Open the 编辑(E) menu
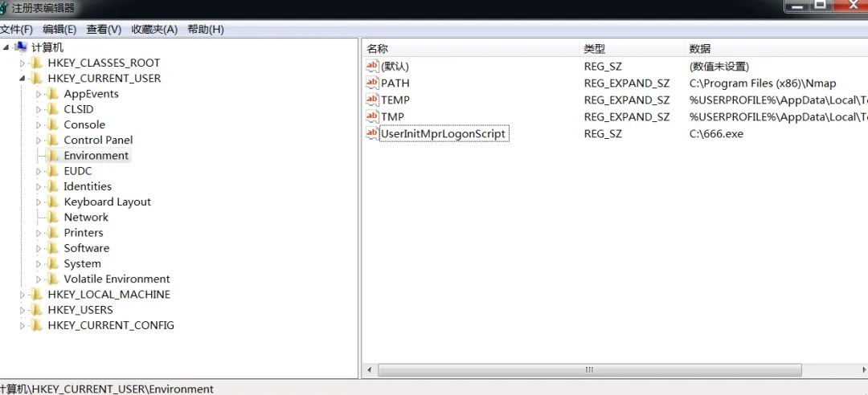This screenshot has height=395, width=868. click(59, 30)
